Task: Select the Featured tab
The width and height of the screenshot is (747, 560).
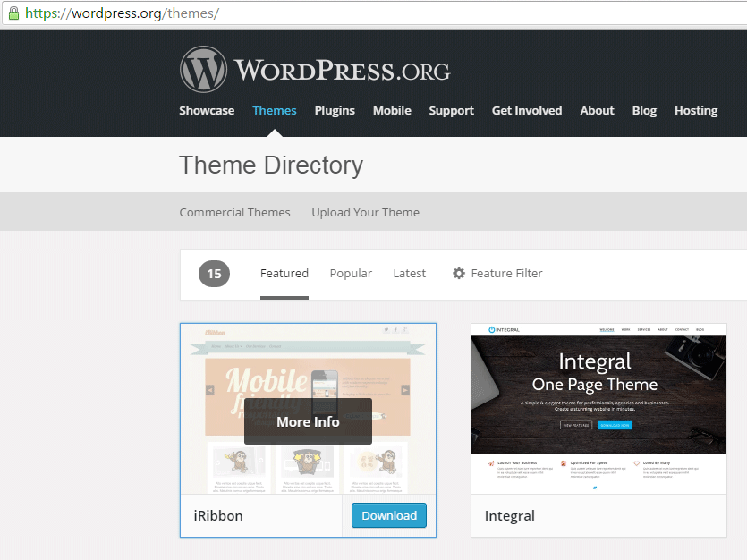Action: coord(284,274)
